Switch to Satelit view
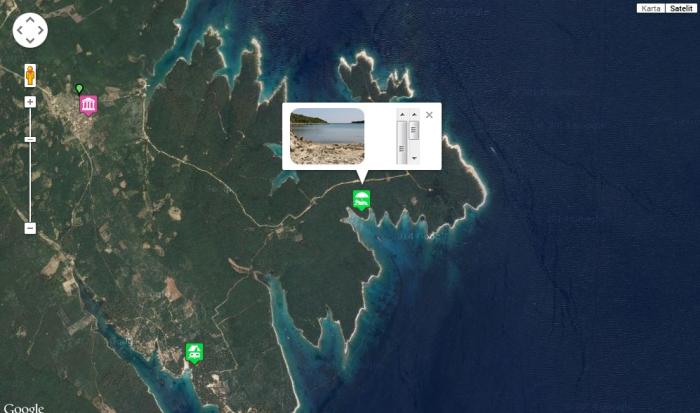 coord(681,8)
